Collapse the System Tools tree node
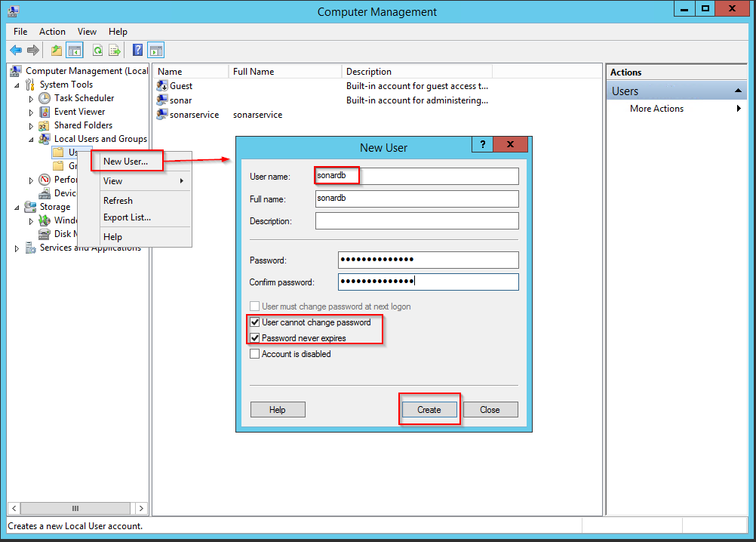Screen dimensions: 756x542 pyautogui.click(x=17, y=85)
